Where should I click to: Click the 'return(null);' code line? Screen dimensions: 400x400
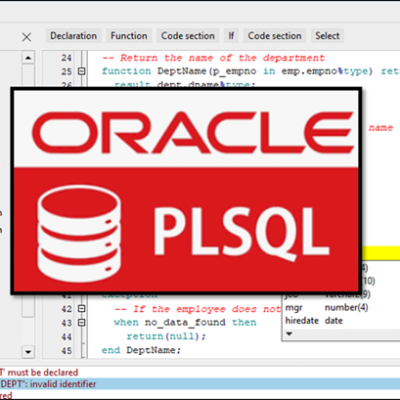166,336
